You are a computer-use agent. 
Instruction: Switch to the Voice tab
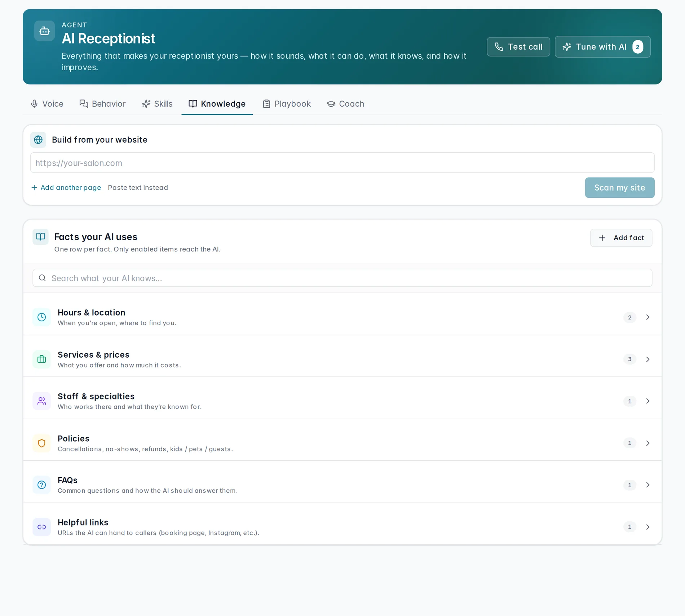click(x=47, y=104)
